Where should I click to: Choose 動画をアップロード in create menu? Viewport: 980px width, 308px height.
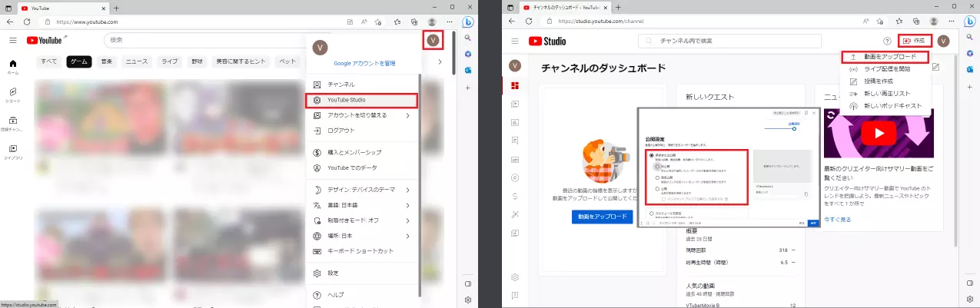point(885,57)
